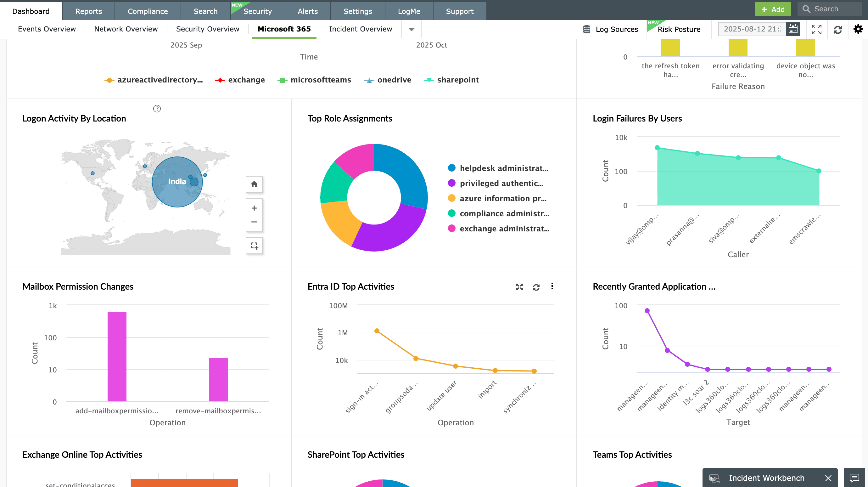
Task: Click the map area selection icon
Action: pos(254,246)
